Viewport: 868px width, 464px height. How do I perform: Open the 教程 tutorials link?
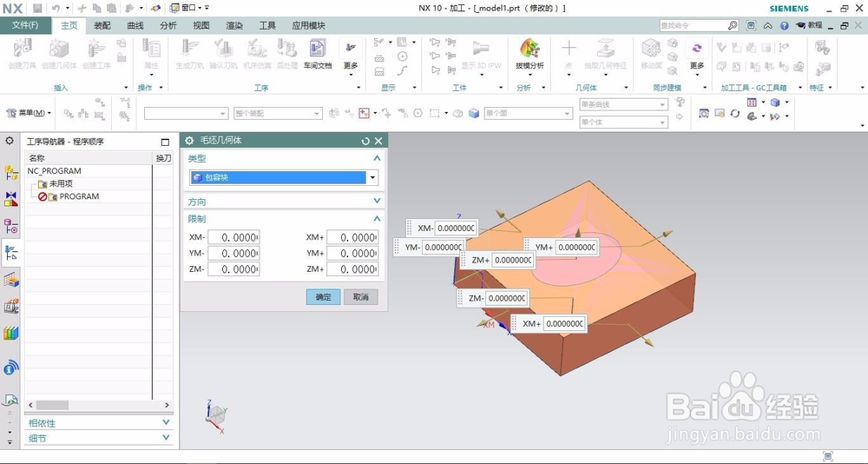click(809, 25)
